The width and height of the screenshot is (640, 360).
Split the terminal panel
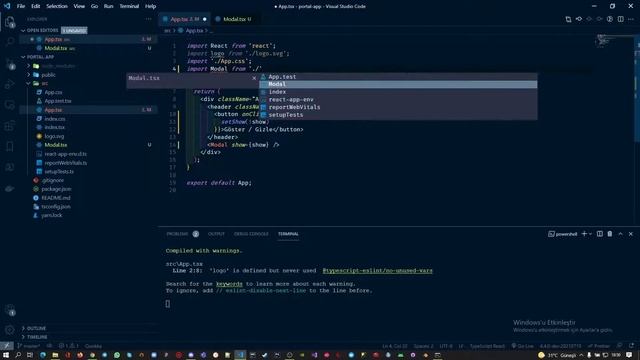[600, 234]
